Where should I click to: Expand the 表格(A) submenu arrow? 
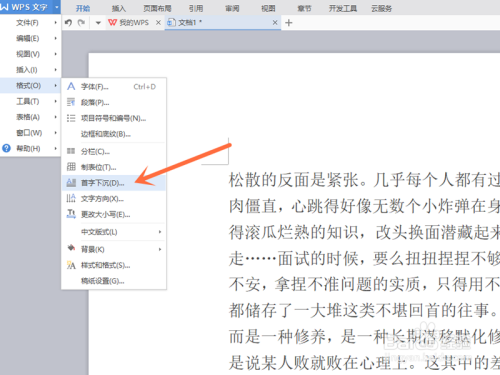tap(56, 117)
